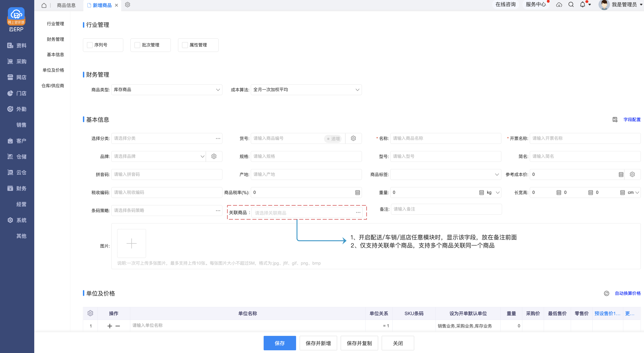Viewport: 644px width, 353px height.
Task: Click the yunERP logo
Action: click(16, 20)
